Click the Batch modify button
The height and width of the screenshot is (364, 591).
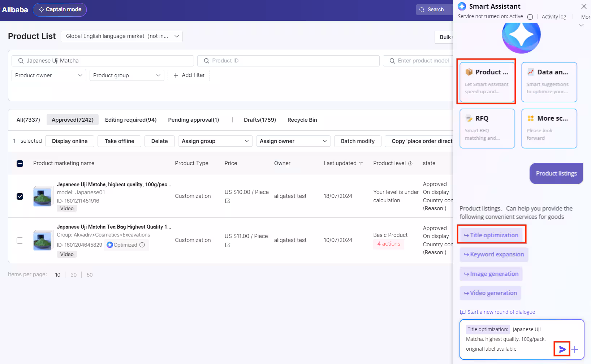[358, 141]
